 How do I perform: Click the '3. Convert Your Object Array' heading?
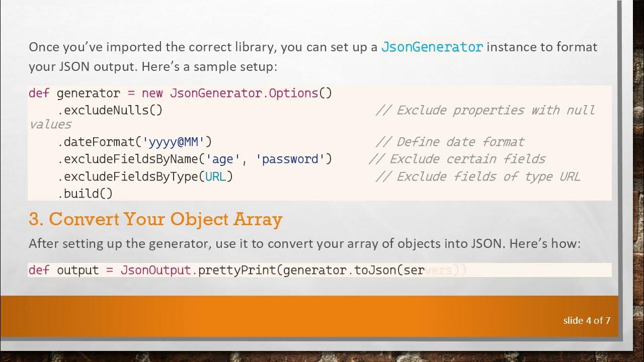tap(155, 219)
